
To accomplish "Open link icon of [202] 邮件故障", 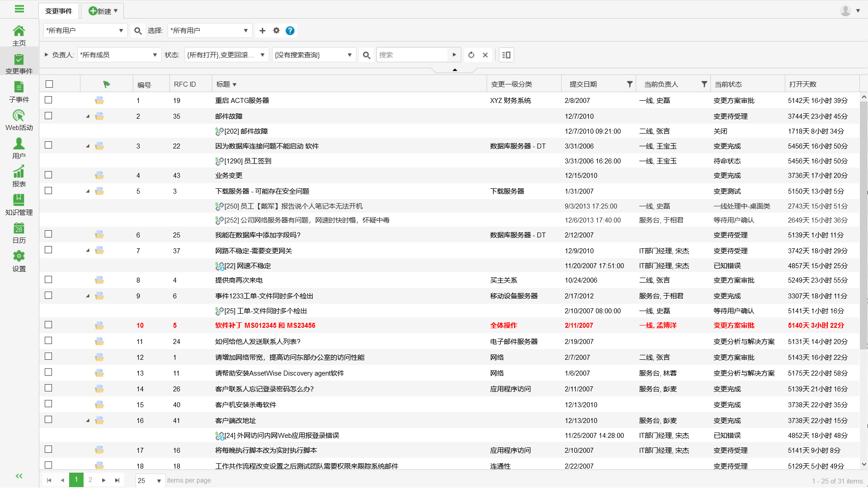I will [219, 131].
